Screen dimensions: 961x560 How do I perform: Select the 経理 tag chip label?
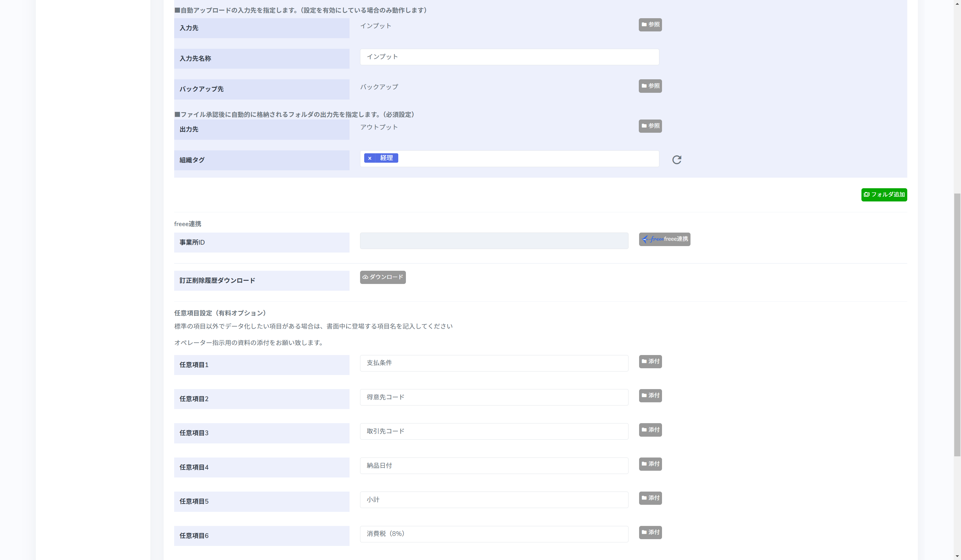pyautogui.click(x=386, y=158)
